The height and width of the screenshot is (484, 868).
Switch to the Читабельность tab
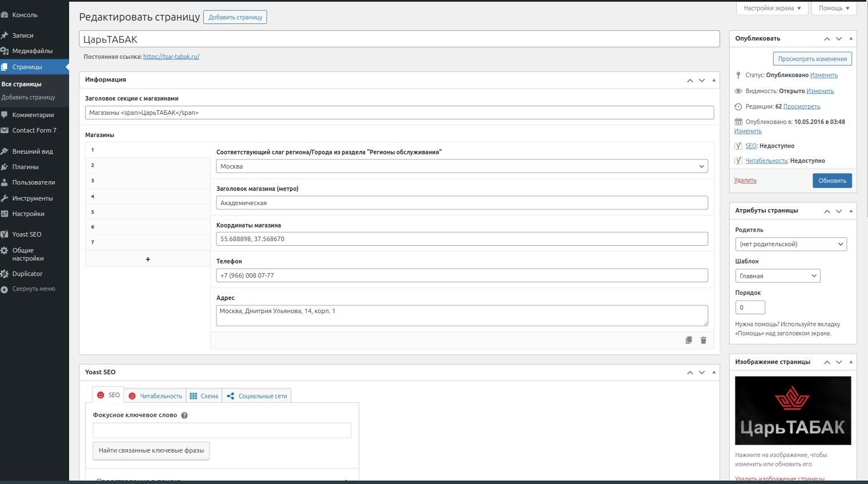point(155,395)
